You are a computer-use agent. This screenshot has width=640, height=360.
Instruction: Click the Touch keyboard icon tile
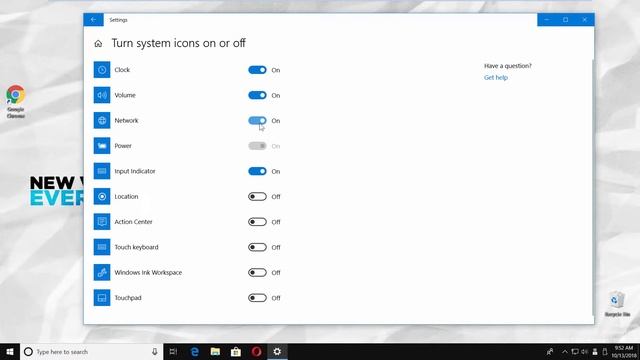pos(102,247)
